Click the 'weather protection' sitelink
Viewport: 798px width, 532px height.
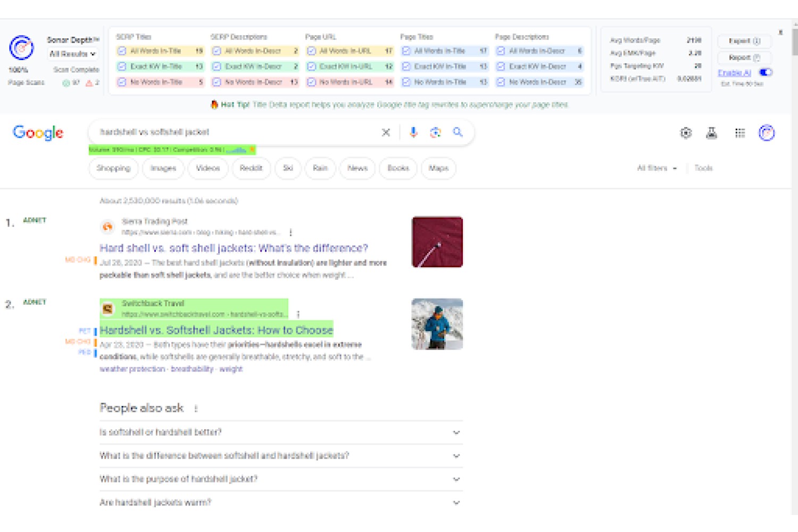tap(132, 369)
